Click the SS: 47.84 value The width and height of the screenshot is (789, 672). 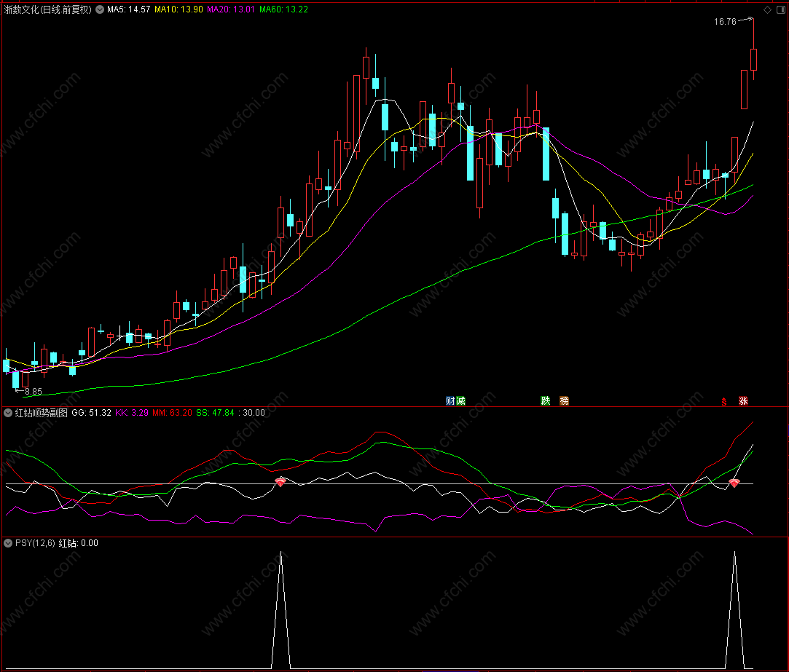click(216, 413)
